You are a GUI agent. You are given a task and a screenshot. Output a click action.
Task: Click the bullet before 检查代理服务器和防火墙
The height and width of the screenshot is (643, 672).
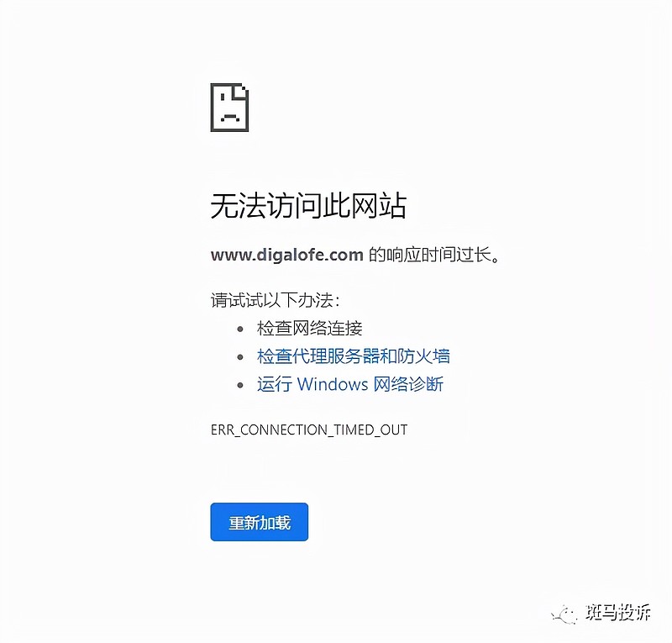[240, 357]
